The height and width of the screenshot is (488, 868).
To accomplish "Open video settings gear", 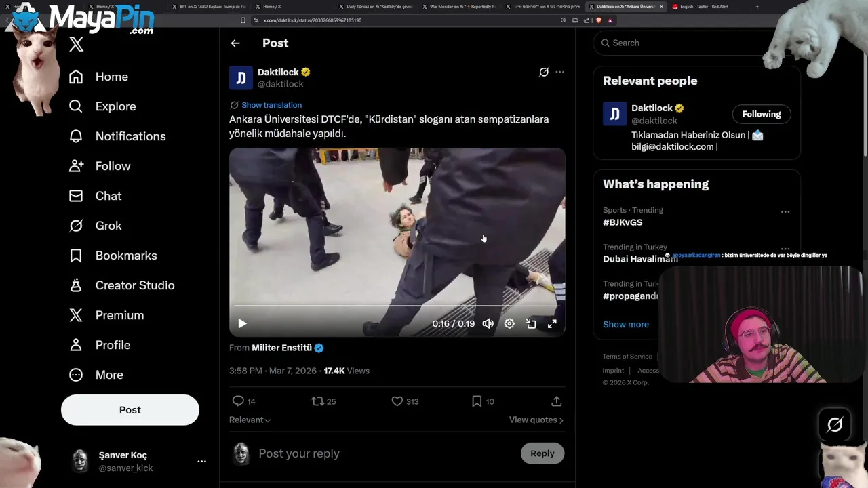I will click(x=509, y=324).
